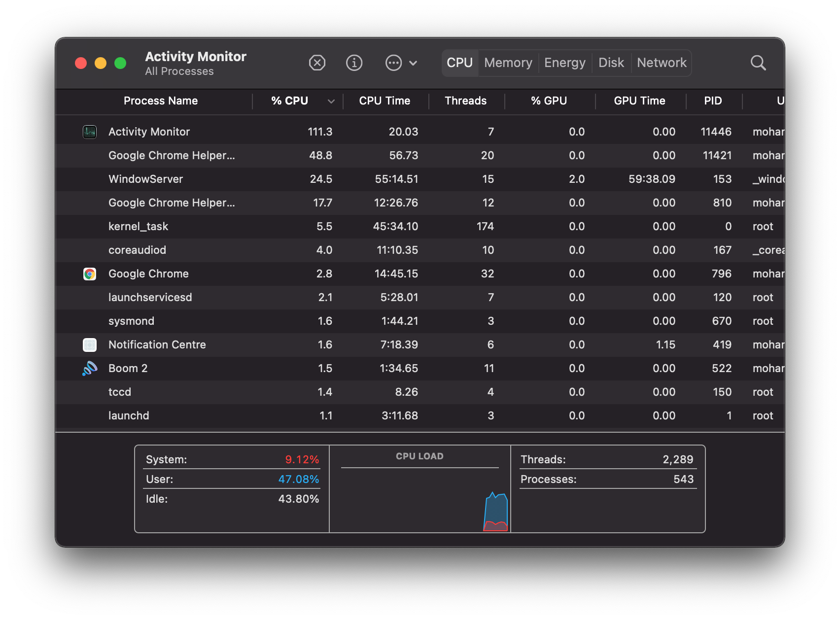
Task: Select the sysmond process row
Action: tap(420, 321)
